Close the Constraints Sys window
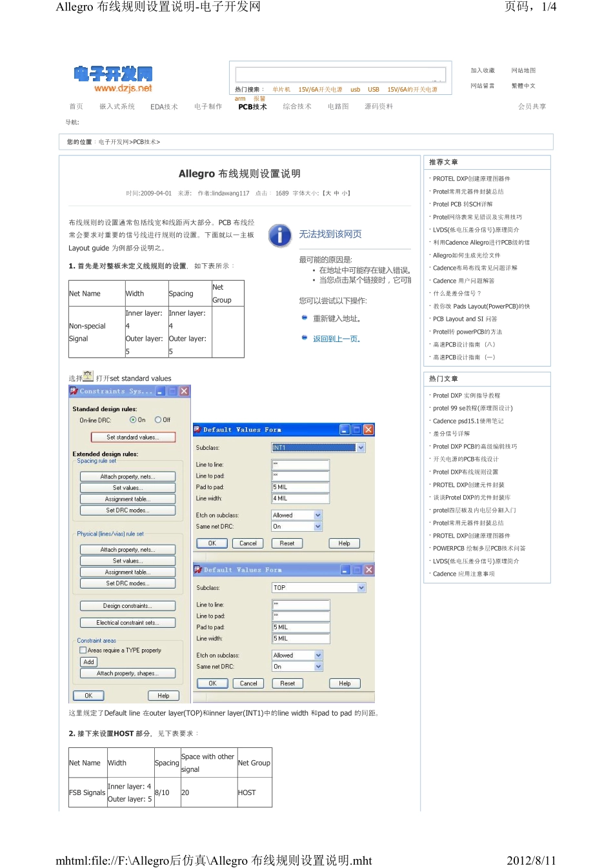 click(184, 391)
